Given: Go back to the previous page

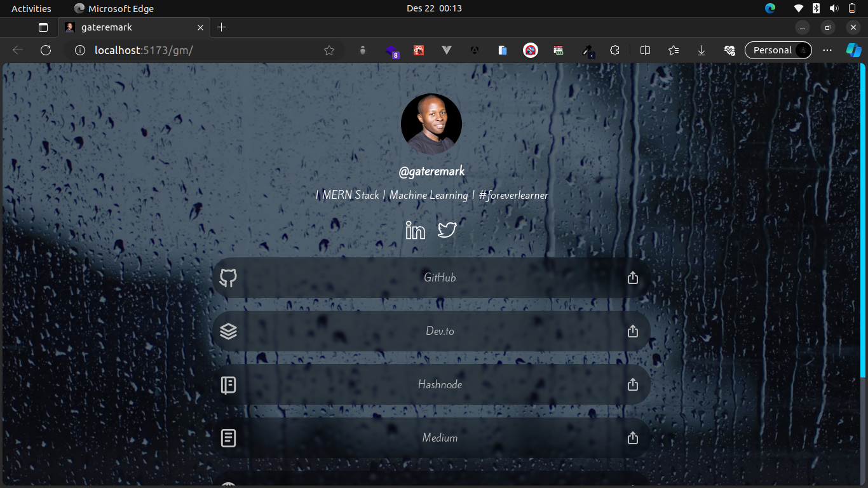Looking at the screenshot, I should coord(18,50).
